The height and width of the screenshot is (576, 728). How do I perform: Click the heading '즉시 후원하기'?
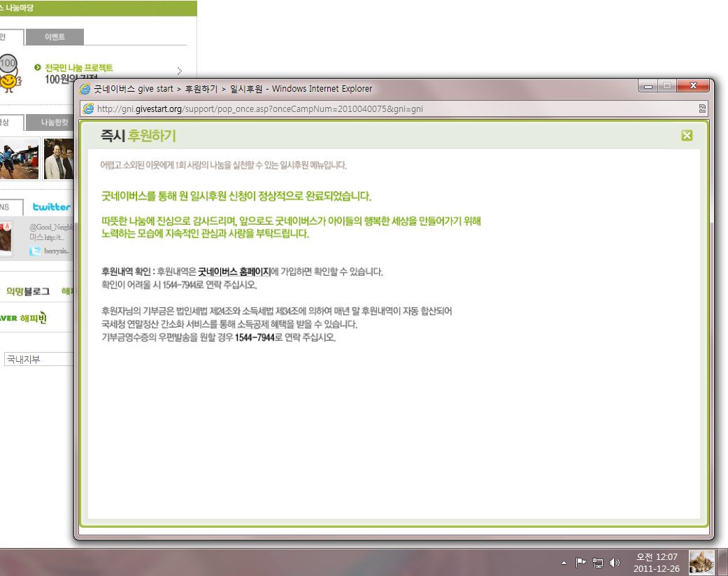(138, 136)
